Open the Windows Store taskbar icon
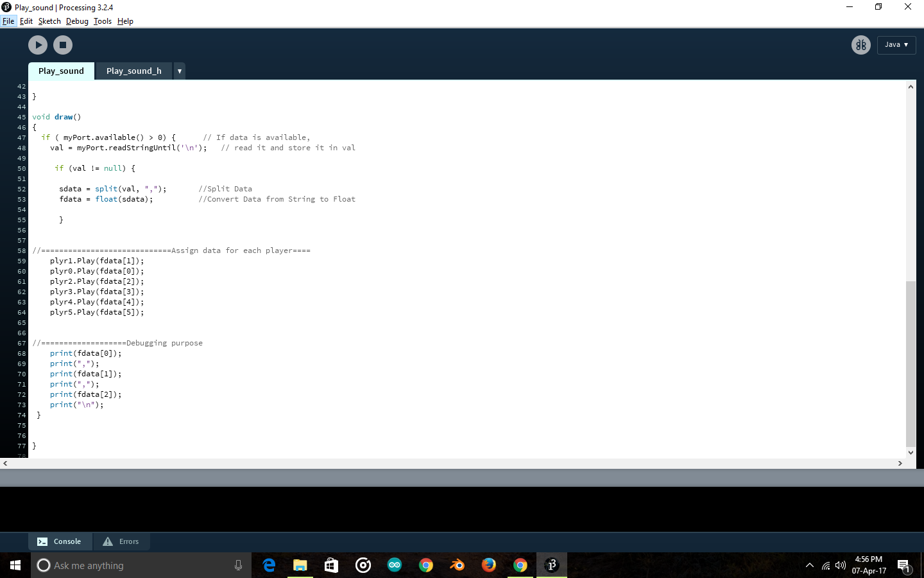 pos(331,565)
